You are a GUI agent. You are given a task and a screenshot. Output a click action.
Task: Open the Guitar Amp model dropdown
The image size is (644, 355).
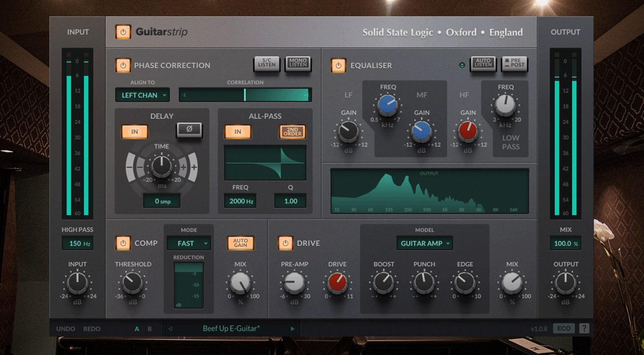point(424,243)
